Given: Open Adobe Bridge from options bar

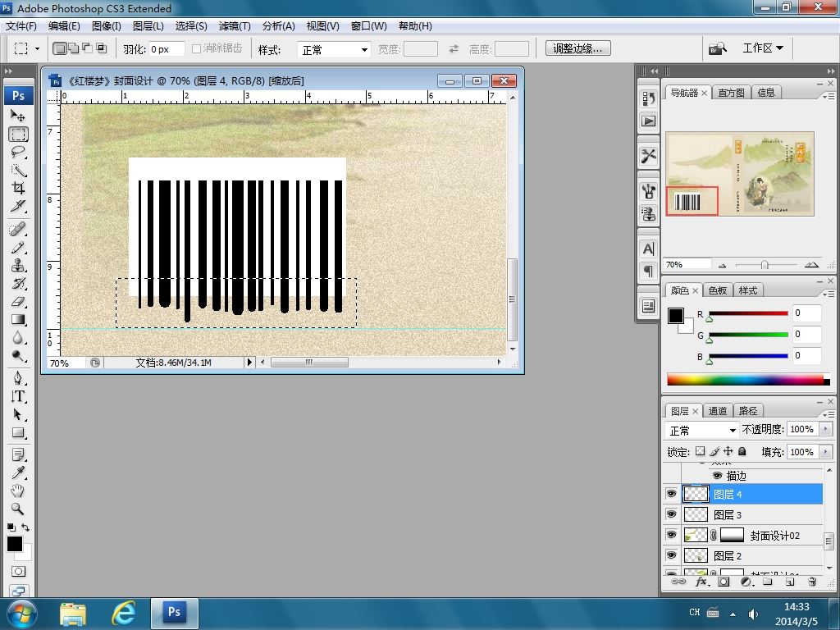Looking at the screenshot, I should pos(717,48).
